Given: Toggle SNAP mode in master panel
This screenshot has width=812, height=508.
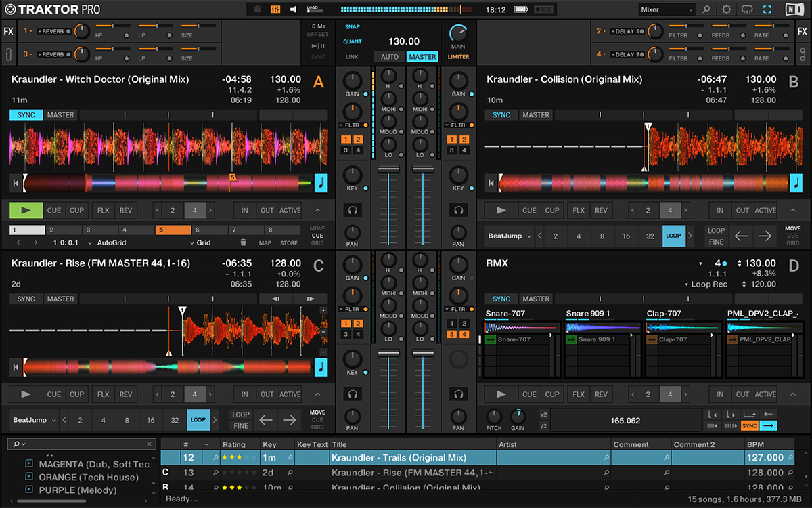Looking at the screenshot, I should click(x=352, y=27).
